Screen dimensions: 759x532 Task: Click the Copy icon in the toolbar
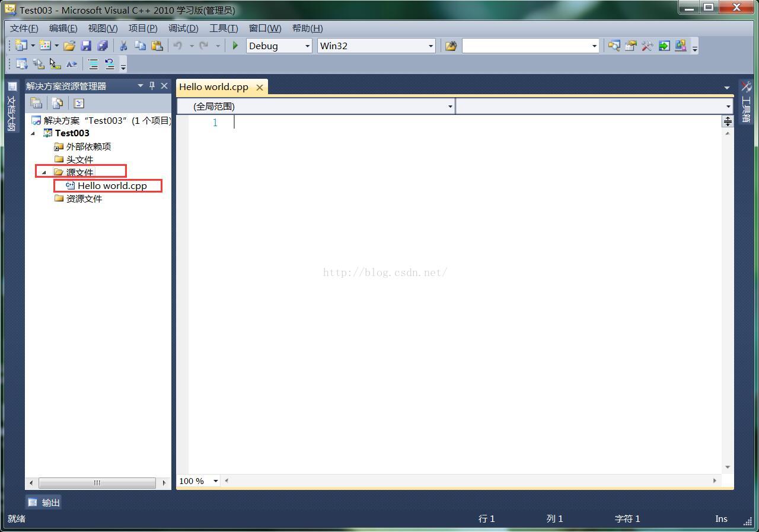[x=140, y=46]
